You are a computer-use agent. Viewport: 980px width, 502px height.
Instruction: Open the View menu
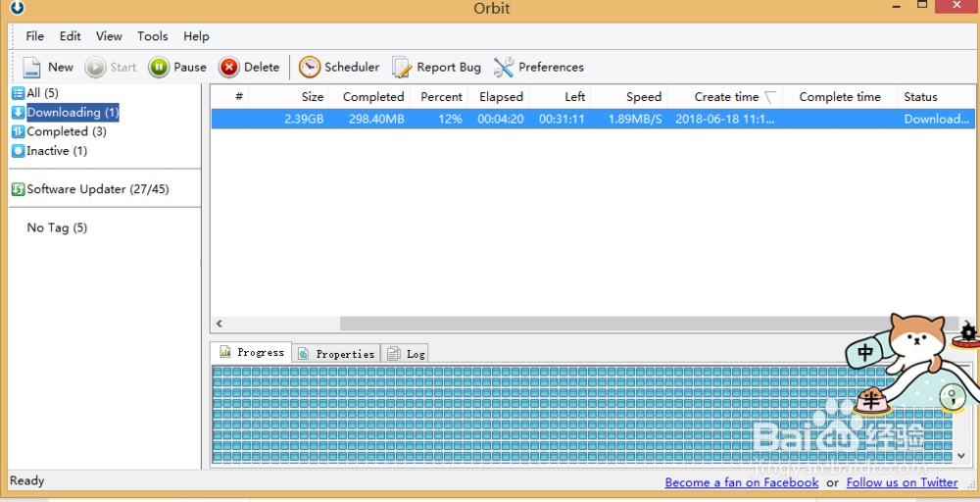coord(109,36)
